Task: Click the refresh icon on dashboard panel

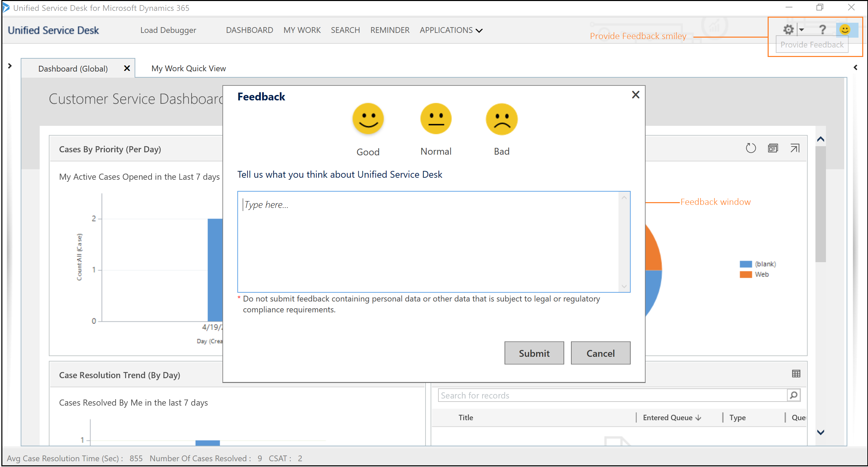Action: 751,149
